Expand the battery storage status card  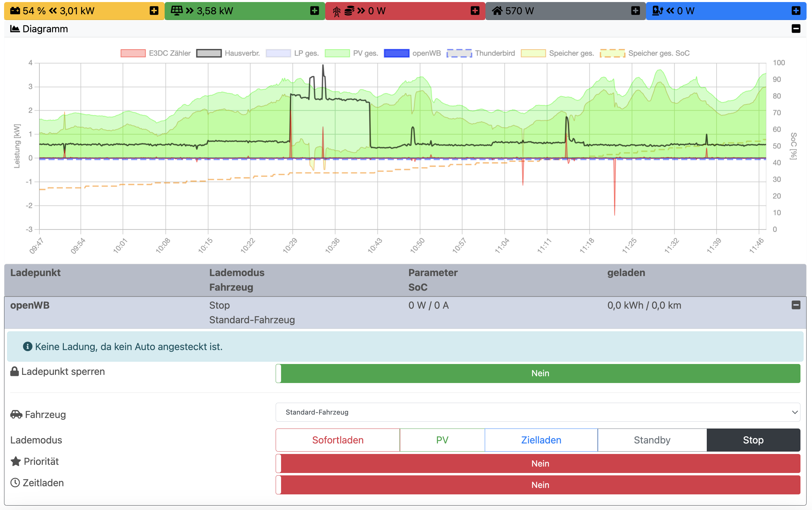tap(154, 11)
